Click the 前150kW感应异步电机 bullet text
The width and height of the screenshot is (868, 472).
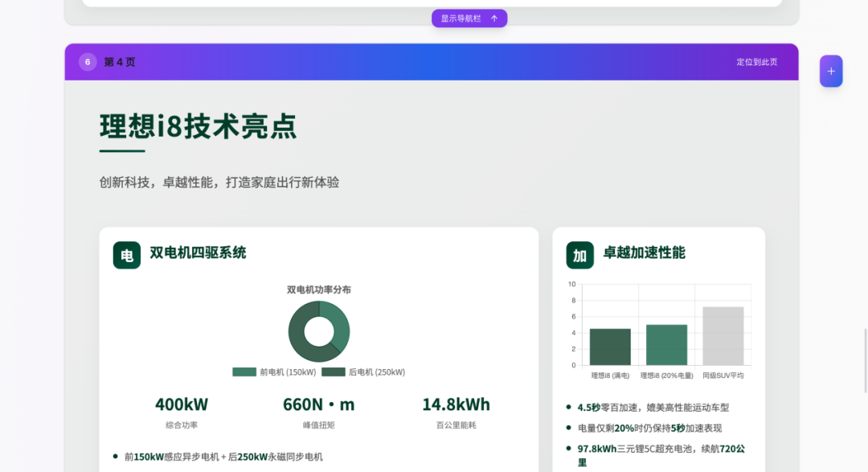tap(223, 457)
